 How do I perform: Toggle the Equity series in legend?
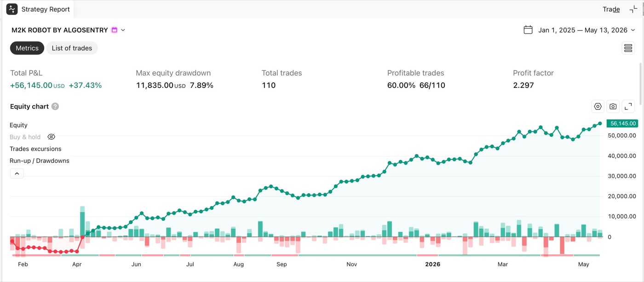point(18,125)
